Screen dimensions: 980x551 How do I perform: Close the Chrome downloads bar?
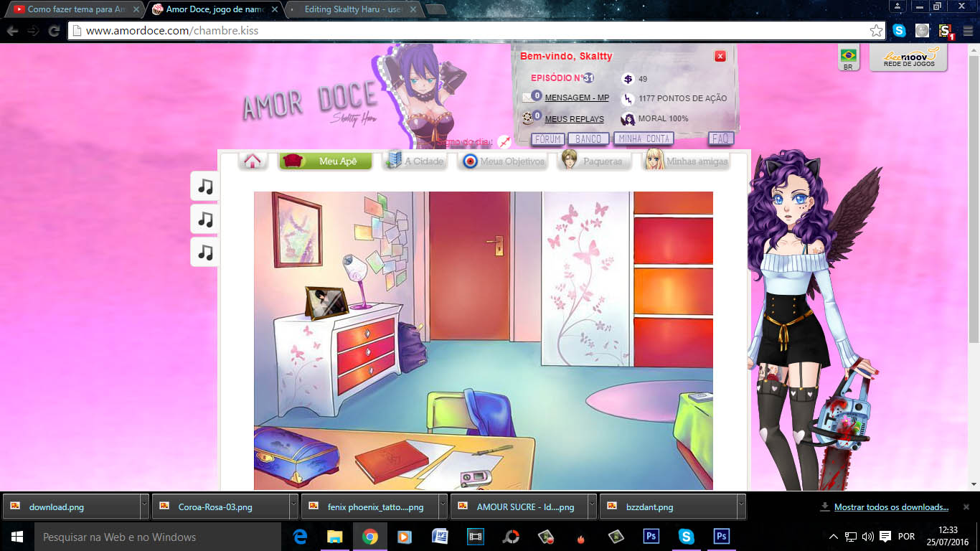click(966, 507)
